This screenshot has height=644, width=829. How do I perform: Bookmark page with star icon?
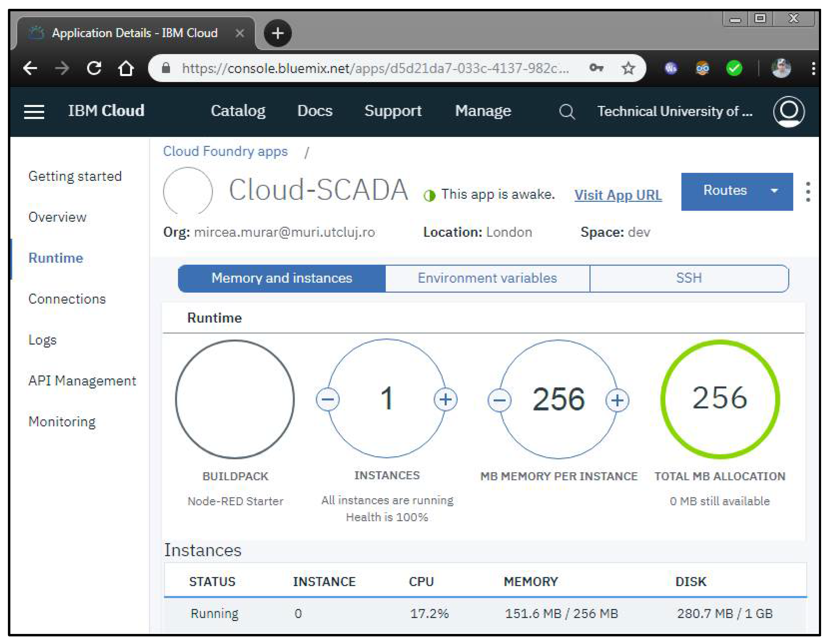(628, 68)
